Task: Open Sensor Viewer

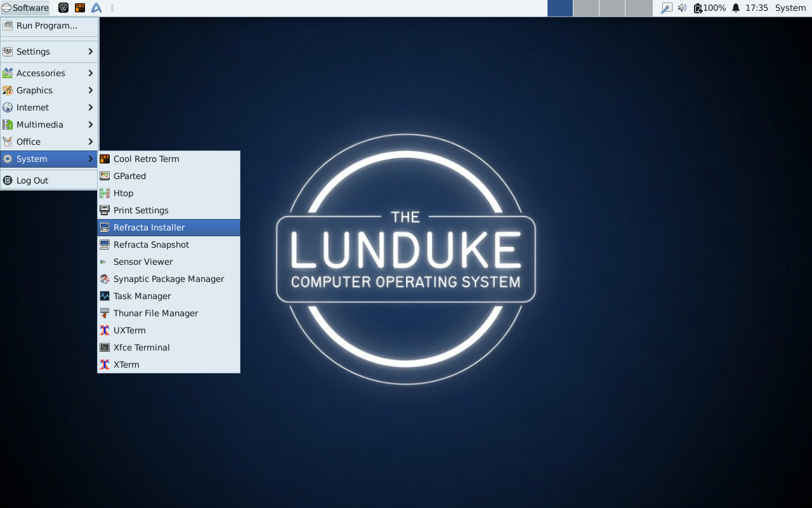Action: click(x=169, y=262)
